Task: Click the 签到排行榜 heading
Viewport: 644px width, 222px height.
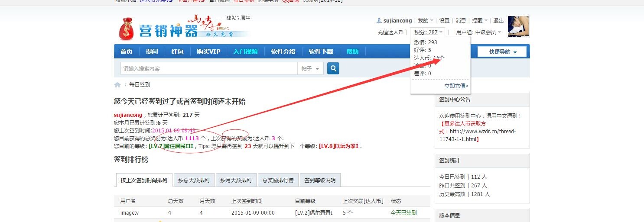Action: 131,160
